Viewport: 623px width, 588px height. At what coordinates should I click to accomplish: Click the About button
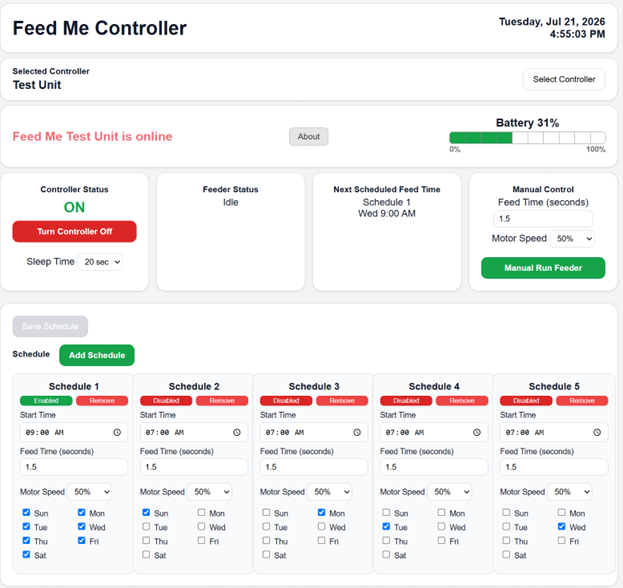click(309, 137)
